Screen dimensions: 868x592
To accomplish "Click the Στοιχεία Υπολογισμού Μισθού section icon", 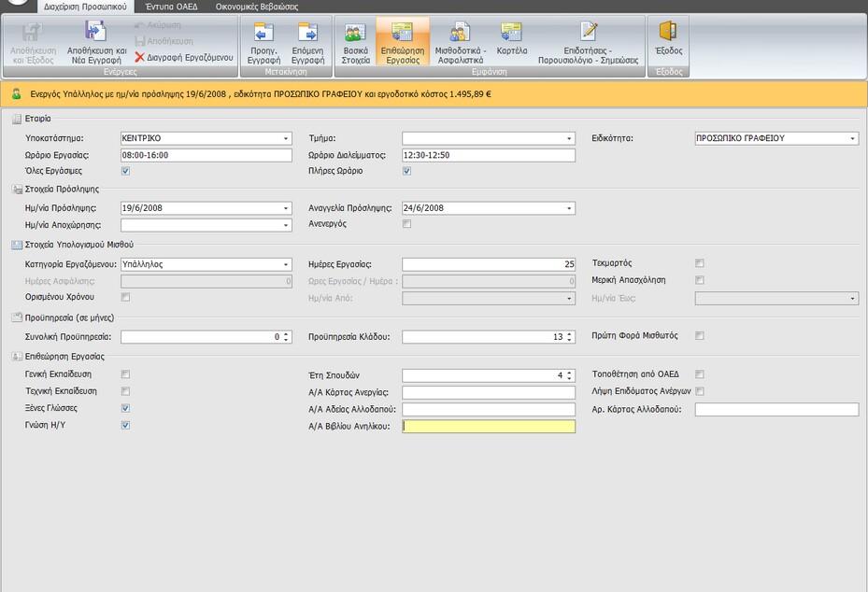I will [x=17, y=245].
